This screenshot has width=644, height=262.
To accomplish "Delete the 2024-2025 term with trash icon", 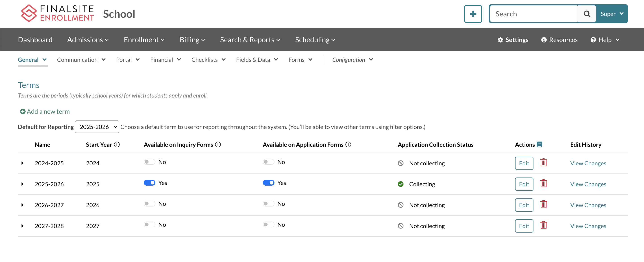I will coord(543,162).
